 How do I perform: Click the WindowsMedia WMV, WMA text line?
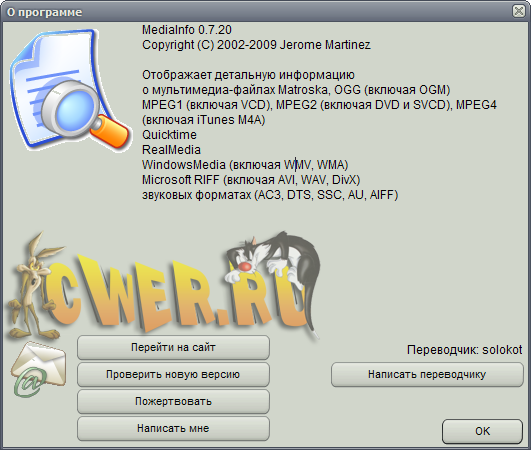click(x=245, y=165)
